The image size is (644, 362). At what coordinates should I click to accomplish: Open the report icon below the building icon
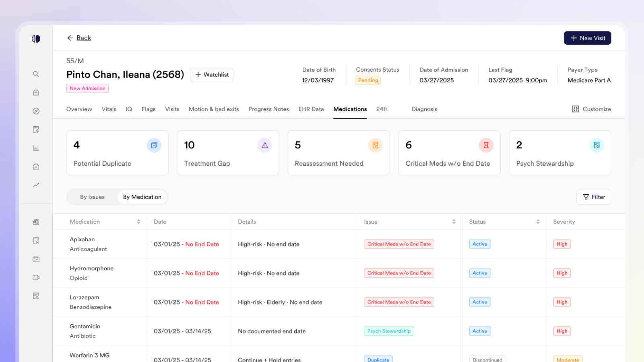[36, 241]
